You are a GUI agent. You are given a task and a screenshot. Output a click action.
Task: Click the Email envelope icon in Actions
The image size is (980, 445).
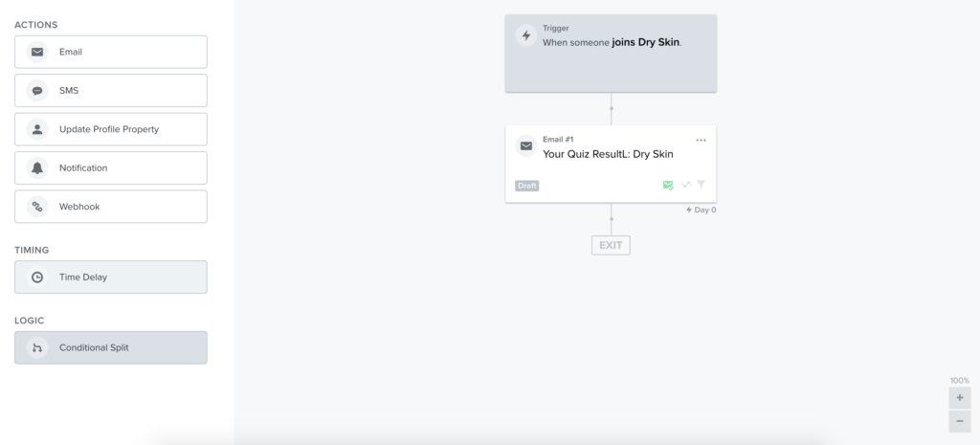[37, 52]
